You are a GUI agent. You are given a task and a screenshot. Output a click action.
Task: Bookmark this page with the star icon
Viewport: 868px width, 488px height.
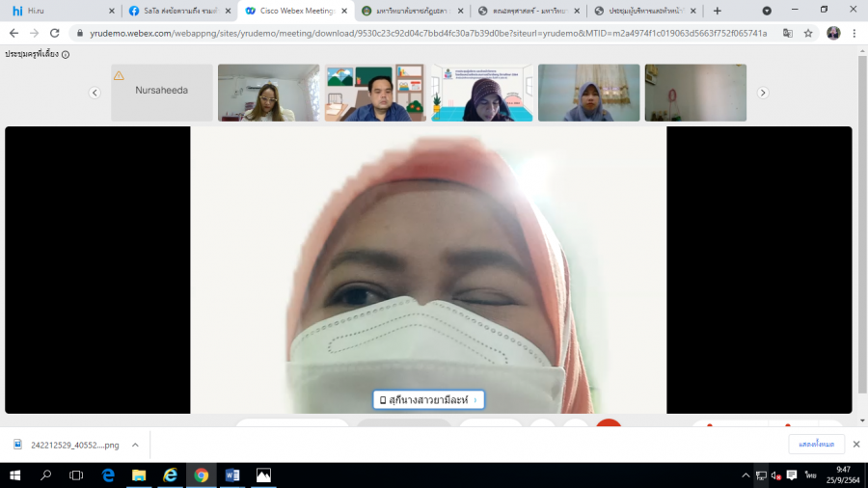tap(808, 33)
